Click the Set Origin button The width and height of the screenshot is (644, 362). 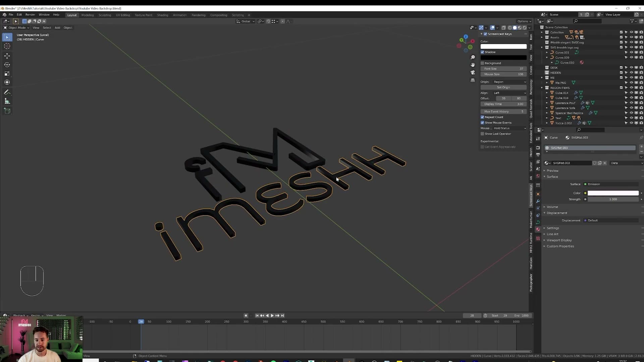tap(503, 87)
